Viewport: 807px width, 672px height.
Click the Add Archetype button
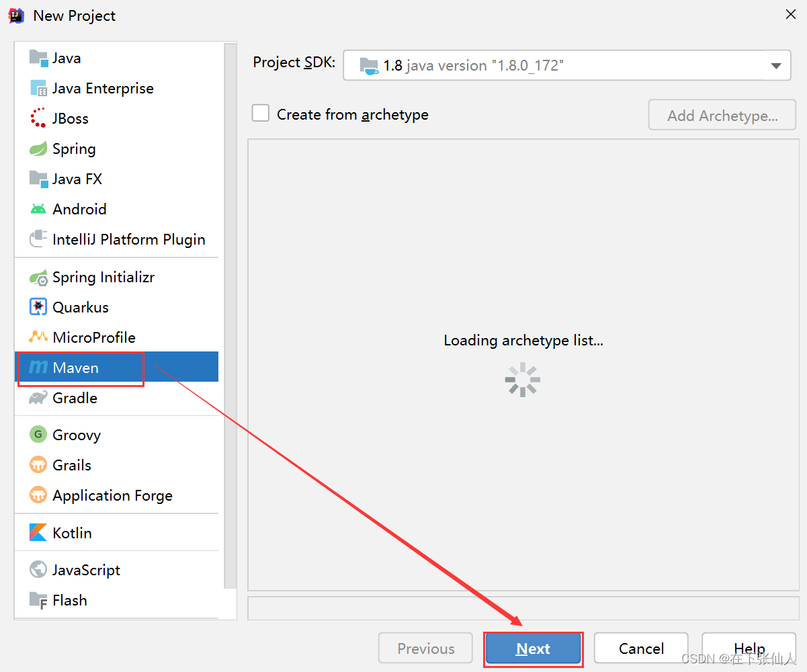pyautogui.click(x=722, y=115)
